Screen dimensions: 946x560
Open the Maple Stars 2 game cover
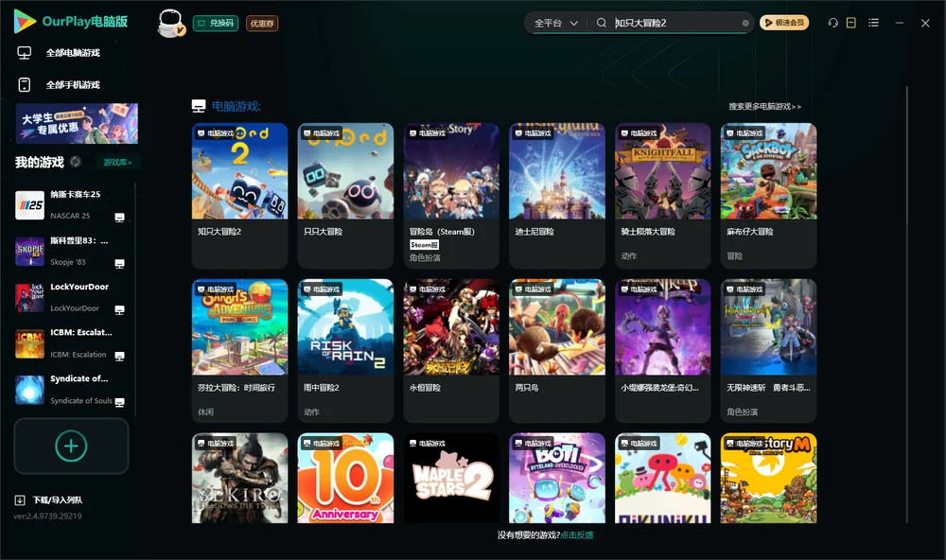[451, 478]
